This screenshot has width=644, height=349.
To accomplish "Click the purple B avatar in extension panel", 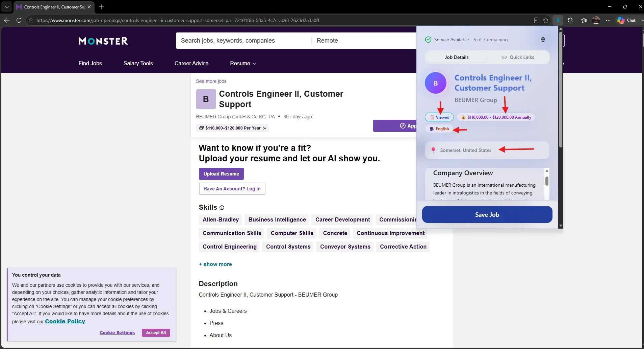I will point(436,83).
